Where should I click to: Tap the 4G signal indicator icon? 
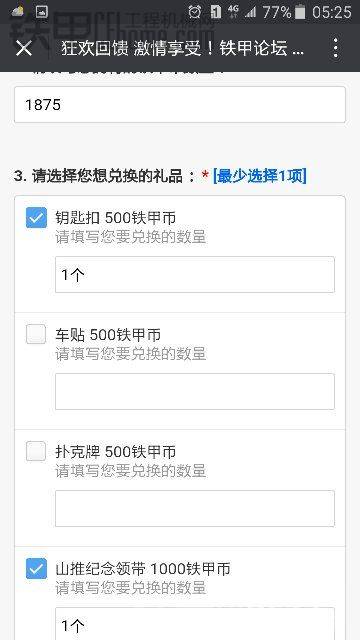[x=233, y=11]
